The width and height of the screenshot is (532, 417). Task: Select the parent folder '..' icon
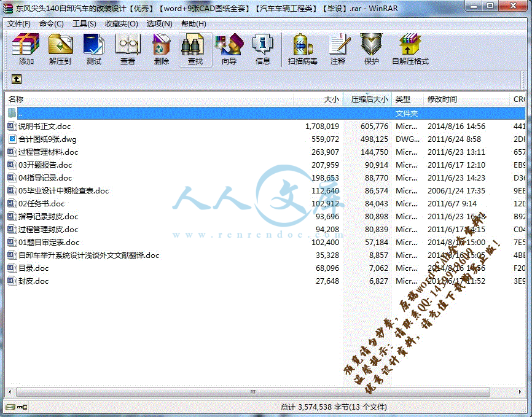click(12, 114)
